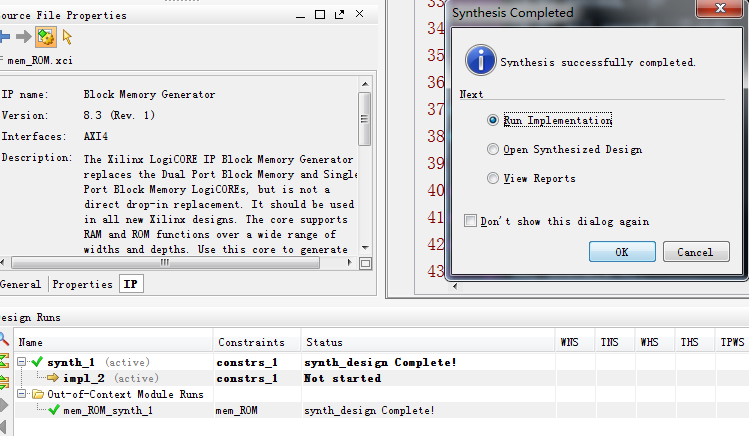Click line number 40 in the editor

(436, 191)
